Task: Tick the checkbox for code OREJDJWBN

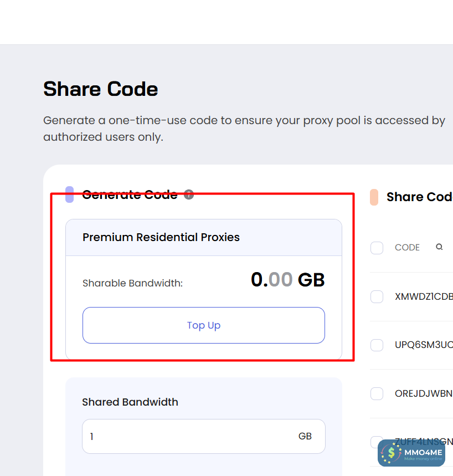Action: [377, 393]
